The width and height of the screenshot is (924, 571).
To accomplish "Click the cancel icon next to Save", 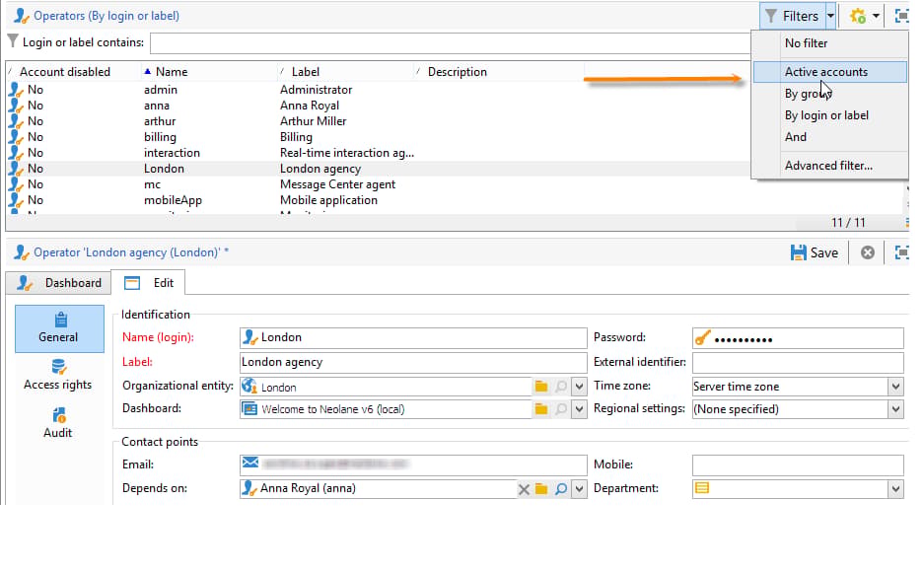I will click(868, 252).
